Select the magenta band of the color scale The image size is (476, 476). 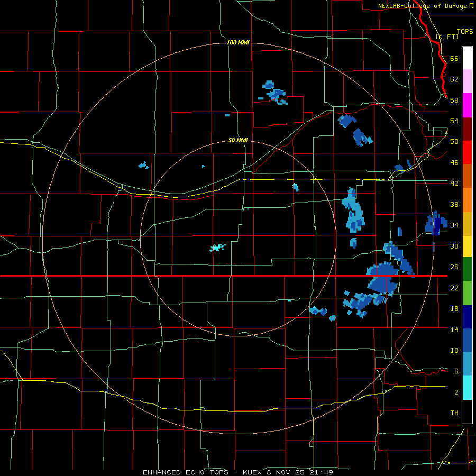click(x=467, y=105)
